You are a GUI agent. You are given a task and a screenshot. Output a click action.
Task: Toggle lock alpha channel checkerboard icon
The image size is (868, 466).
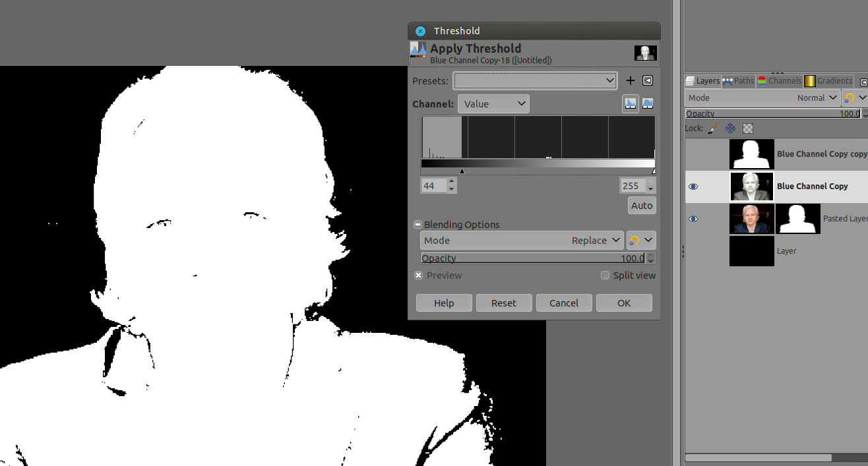coord(748,129)
